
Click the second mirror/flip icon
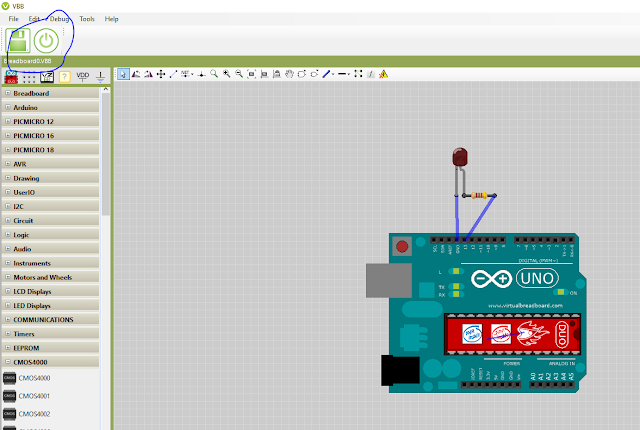coord(148,74)
